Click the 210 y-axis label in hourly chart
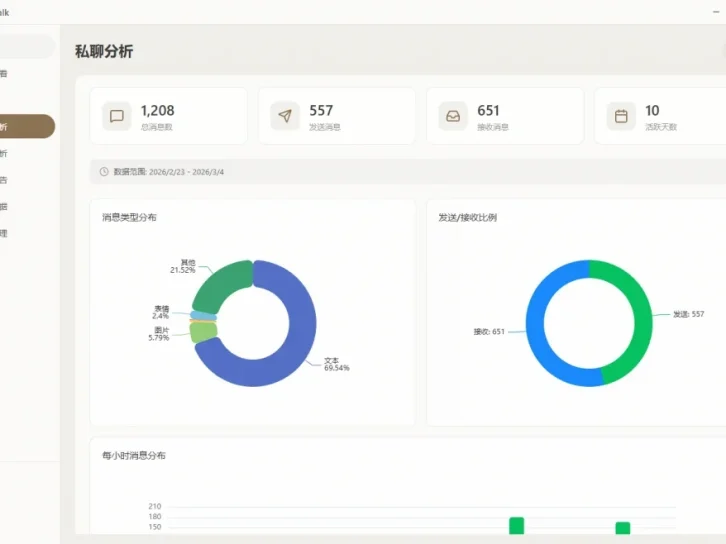Screen dimensions: 726x544 pyautogui.click(x=155, y=506)
